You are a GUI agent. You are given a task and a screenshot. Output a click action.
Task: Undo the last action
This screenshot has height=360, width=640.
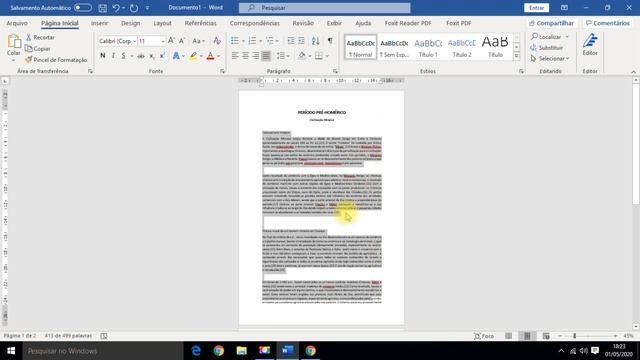116,8
